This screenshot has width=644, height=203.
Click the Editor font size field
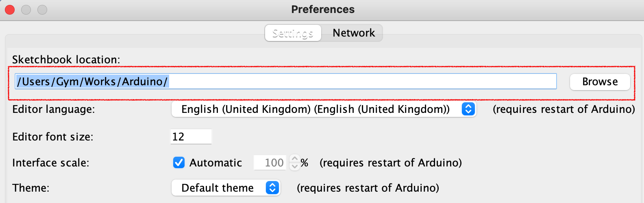point(191,137)
